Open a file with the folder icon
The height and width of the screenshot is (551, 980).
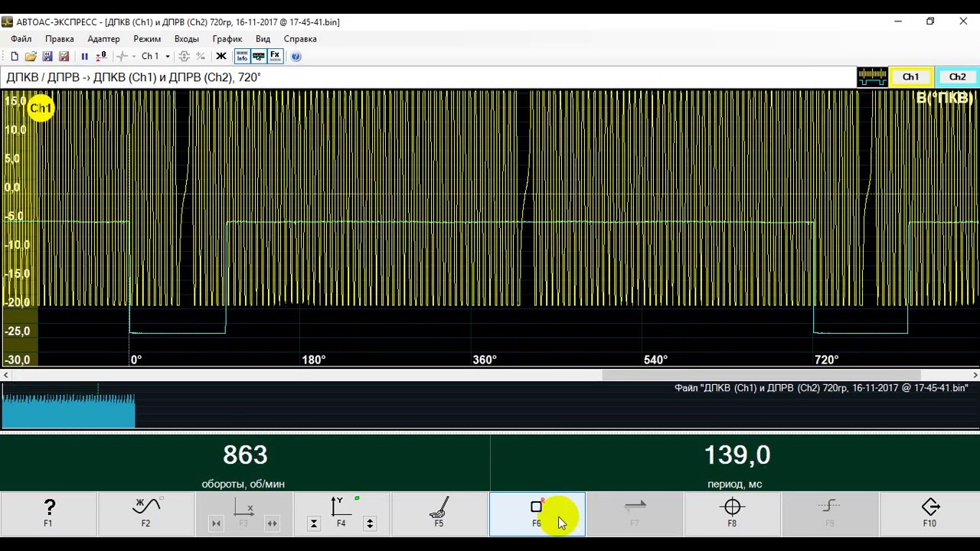tap(31, 57)
